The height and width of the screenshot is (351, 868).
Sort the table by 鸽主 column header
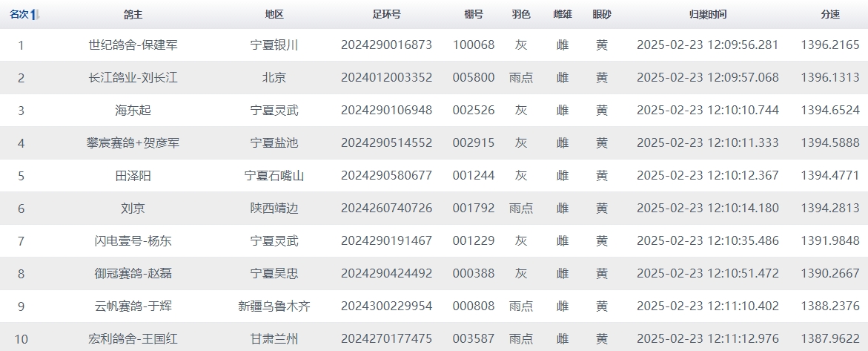(x=133, y=15)
